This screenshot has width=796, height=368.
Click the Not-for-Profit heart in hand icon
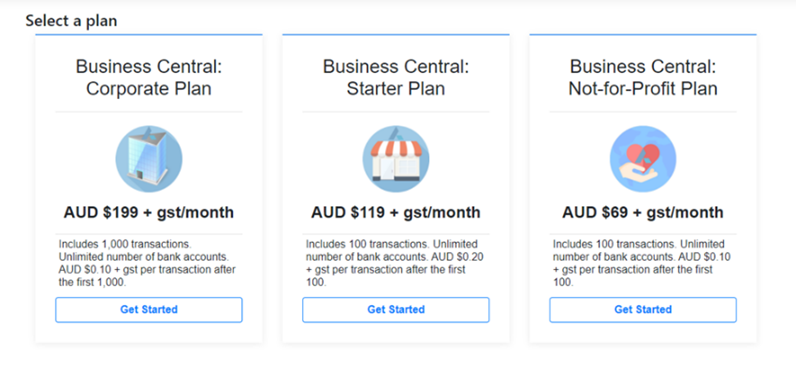point(643,159)
